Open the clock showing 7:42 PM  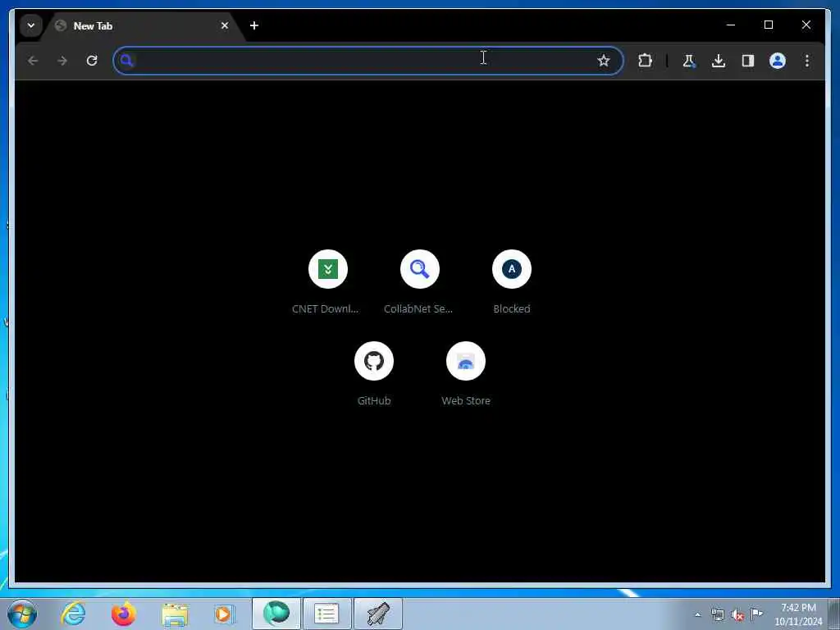[x=798, y=614]
